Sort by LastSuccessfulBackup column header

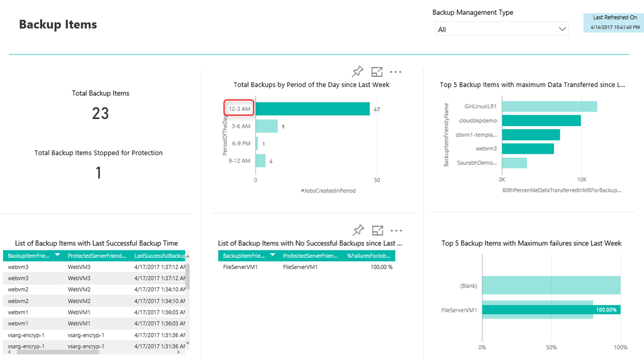(159, 256)
